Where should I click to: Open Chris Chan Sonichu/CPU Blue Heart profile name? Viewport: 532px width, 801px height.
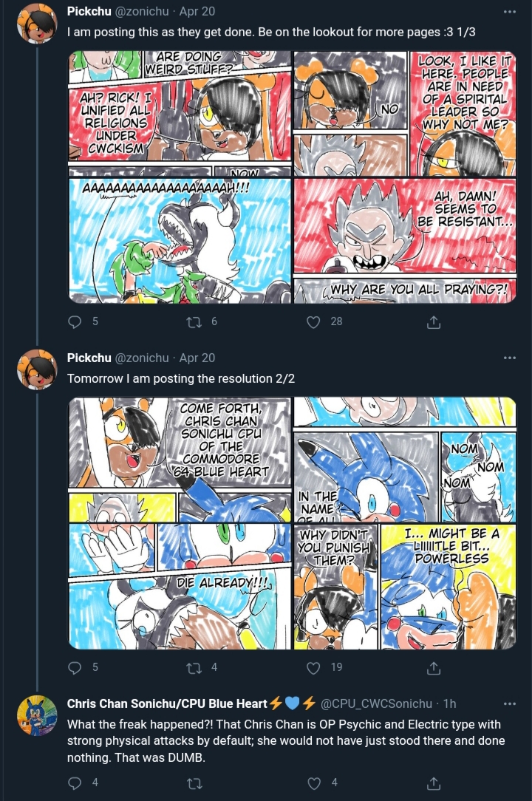click(x=167, y=703)
